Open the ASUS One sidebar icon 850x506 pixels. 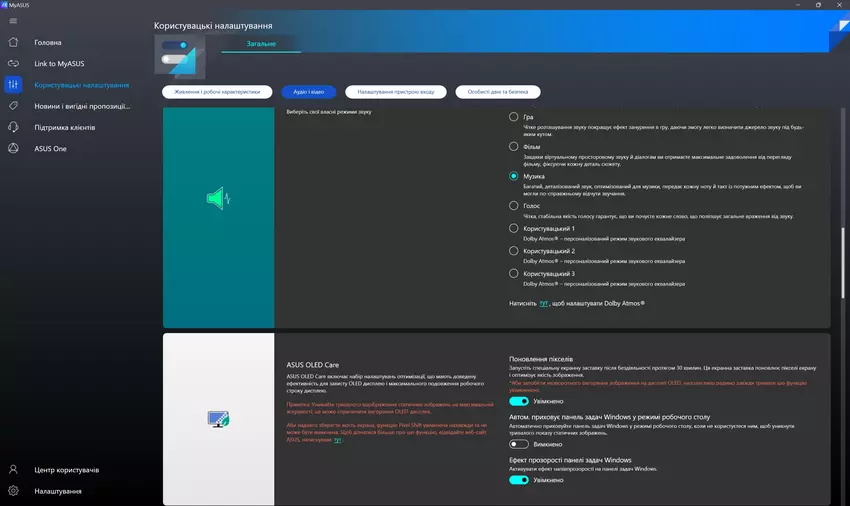click(x=13, y=148)
